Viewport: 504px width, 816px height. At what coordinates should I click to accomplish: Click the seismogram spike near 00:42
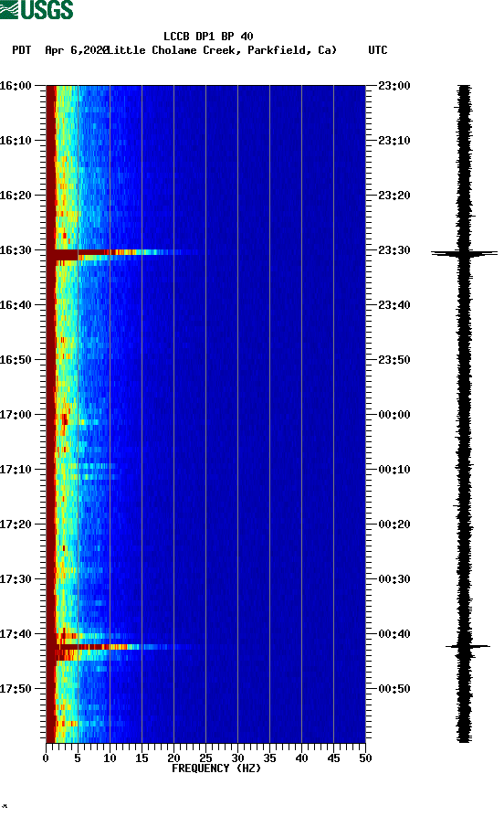[x=467, y=646]
